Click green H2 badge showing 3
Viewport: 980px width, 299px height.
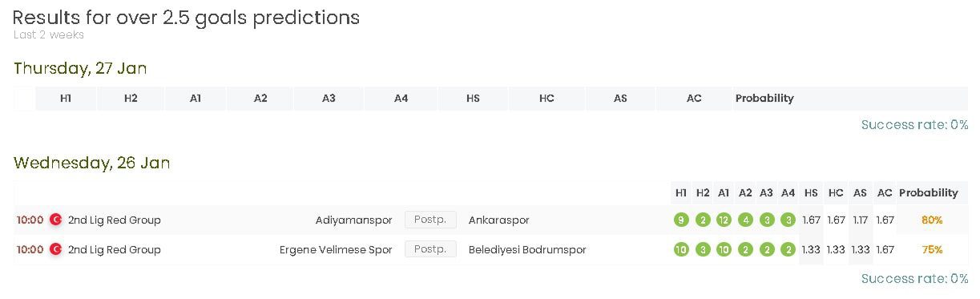pos(703,249)
